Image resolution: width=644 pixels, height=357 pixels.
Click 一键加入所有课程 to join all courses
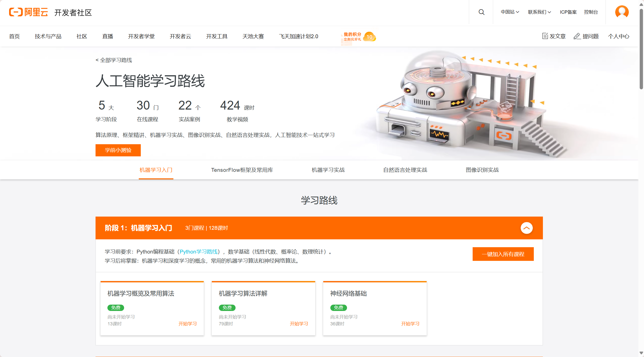coord(503,254)
